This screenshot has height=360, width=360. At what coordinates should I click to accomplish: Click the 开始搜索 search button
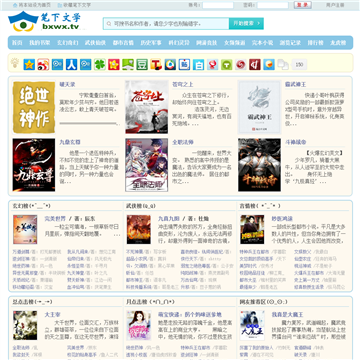[x=246, y=24]
